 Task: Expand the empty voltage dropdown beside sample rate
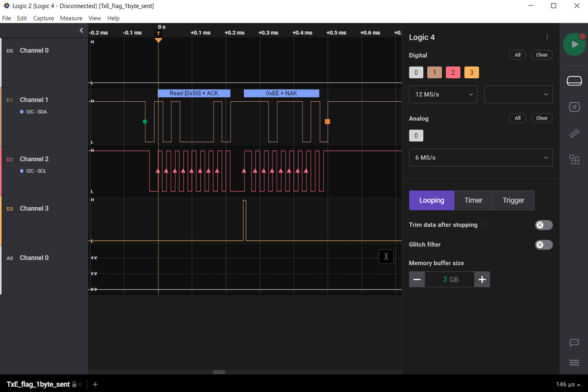tap(518, 94)
